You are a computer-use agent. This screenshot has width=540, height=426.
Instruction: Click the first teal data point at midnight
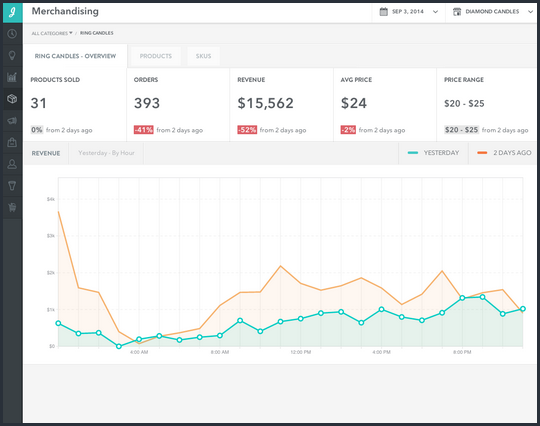pos(58,323)
